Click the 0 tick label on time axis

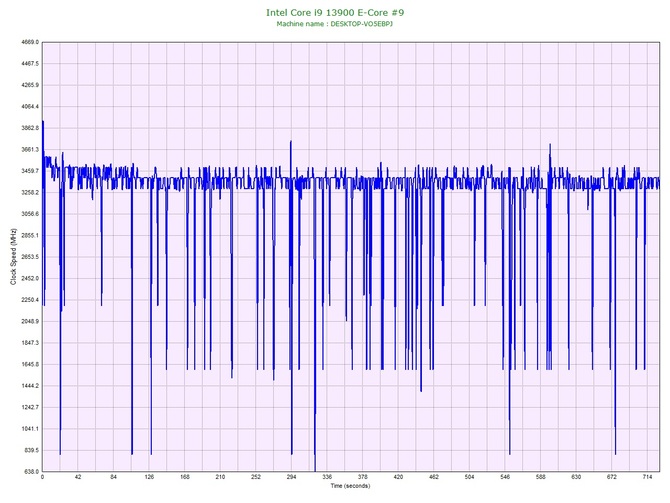point(42,477)
